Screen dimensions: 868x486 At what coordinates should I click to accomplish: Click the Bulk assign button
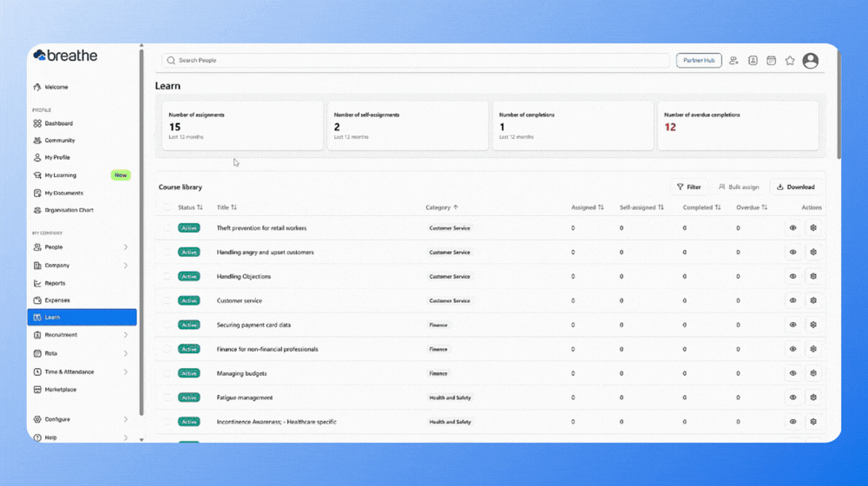click(739, 187)
